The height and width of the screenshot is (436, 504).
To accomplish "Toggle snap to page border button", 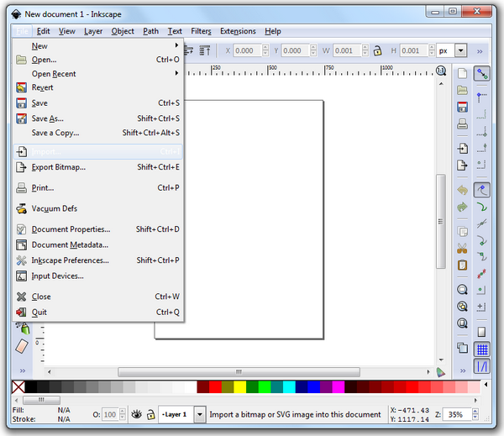I will tap(482, 332).
